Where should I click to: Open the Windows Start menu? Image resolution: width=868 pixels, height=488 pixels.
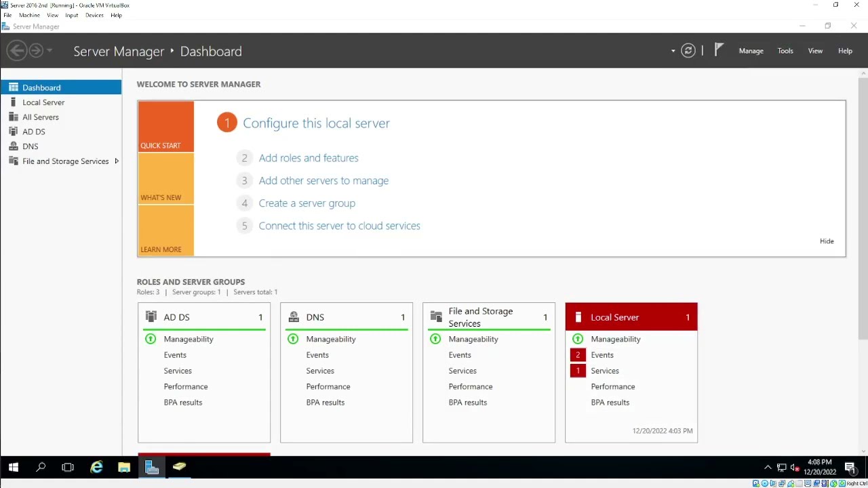click(14, 467)
